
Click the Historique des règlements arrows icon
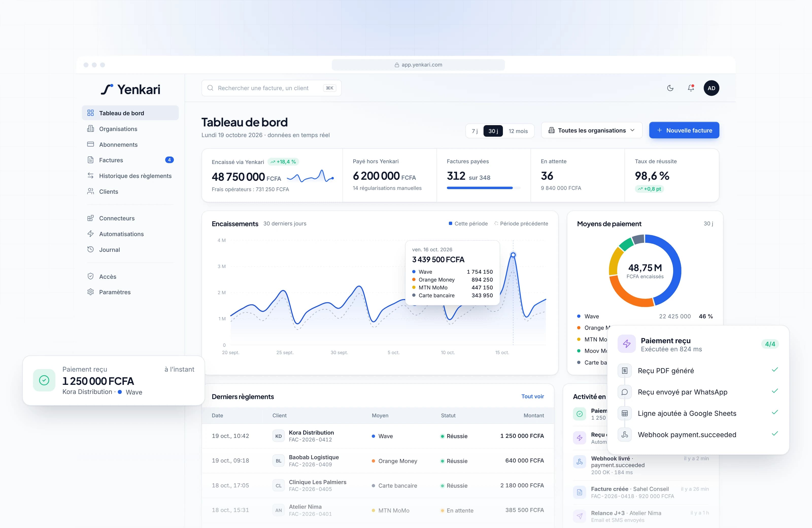tap(90, 176)
